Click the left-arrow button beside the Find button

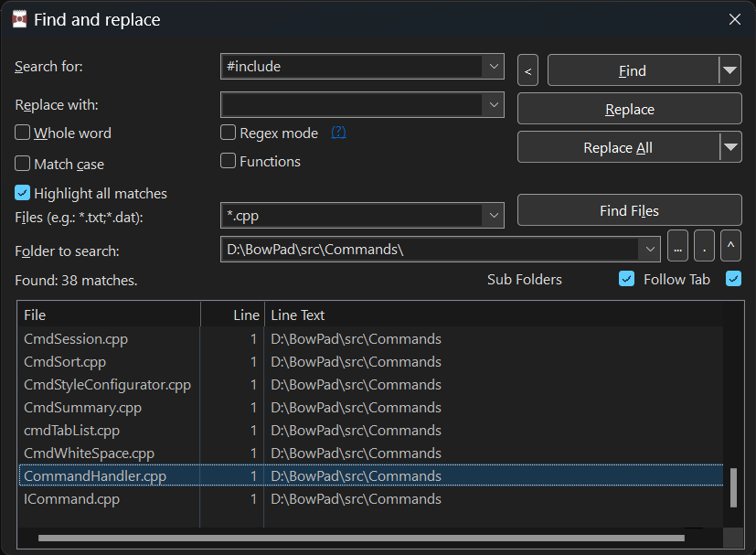click(527, 69)
